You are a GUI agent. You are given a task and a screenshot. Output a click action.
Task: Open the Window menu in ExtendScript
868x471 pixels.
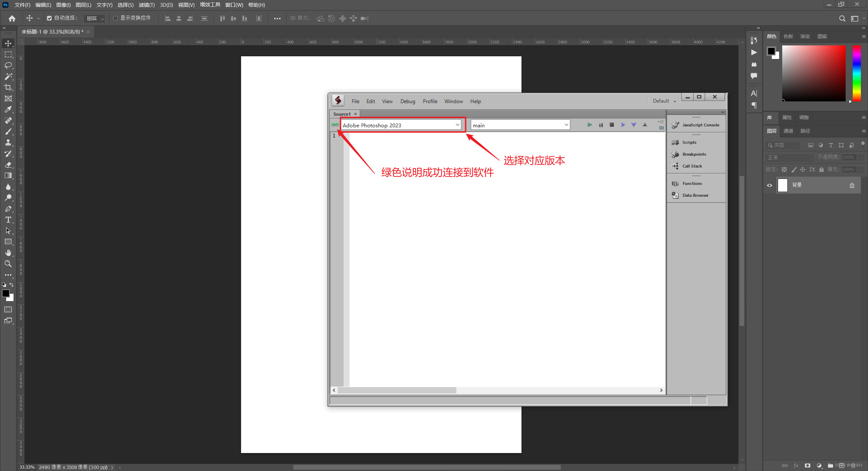click(x=453, y=100)
